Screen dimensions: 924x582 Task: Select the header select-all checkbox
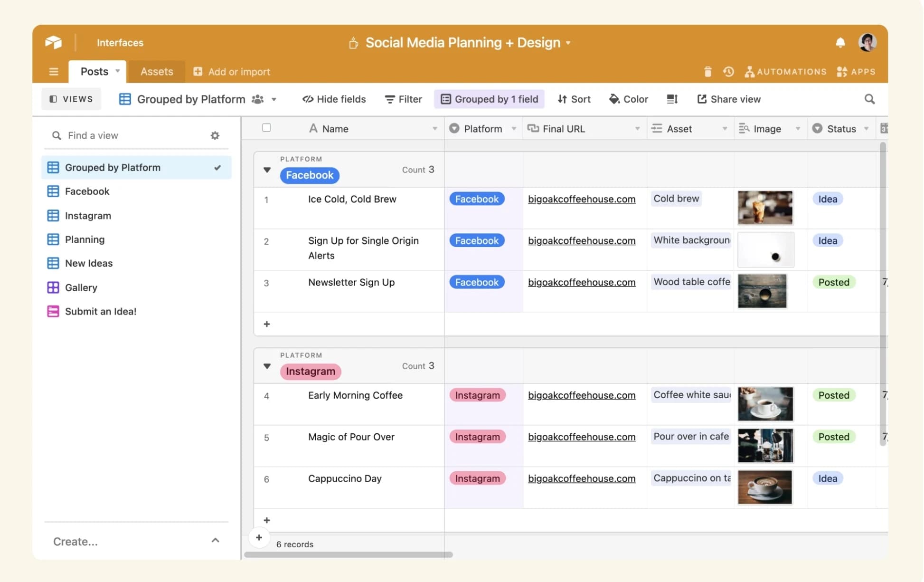point(267,128)
